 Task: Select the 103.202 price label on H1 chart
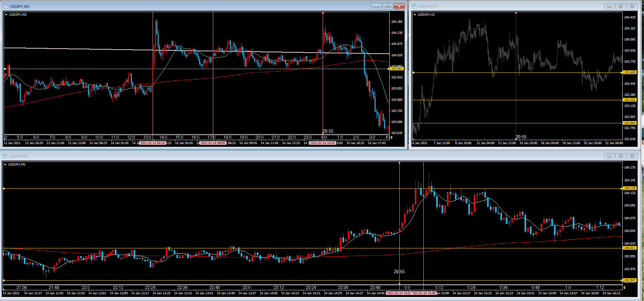[x=630, y=100]
